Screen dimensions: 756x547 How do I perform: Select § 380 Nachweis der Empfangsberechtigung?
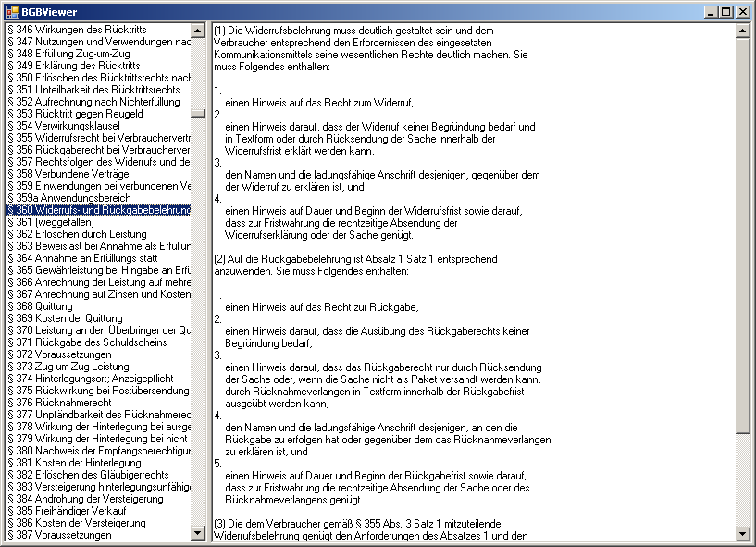tap(98, 452)
